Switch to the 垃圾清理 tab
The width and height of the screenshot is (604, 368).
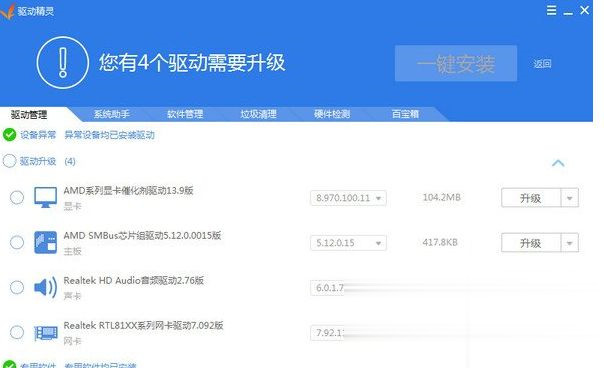[258, 114]
